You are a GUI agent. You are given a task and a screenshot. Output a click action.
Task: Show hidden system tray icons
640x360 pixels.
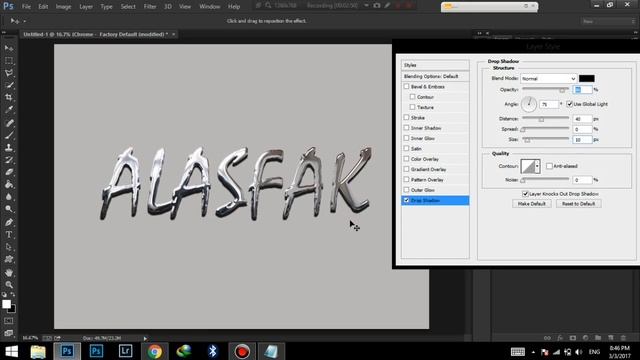pos(533,352)
